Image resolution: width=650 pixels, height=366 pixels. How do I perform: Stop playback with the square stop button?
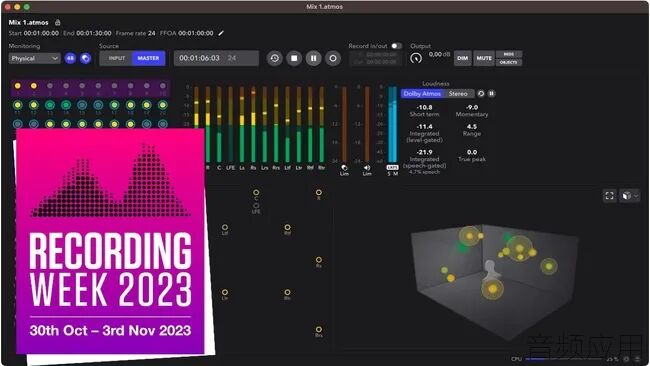click(x=294, y=58)
